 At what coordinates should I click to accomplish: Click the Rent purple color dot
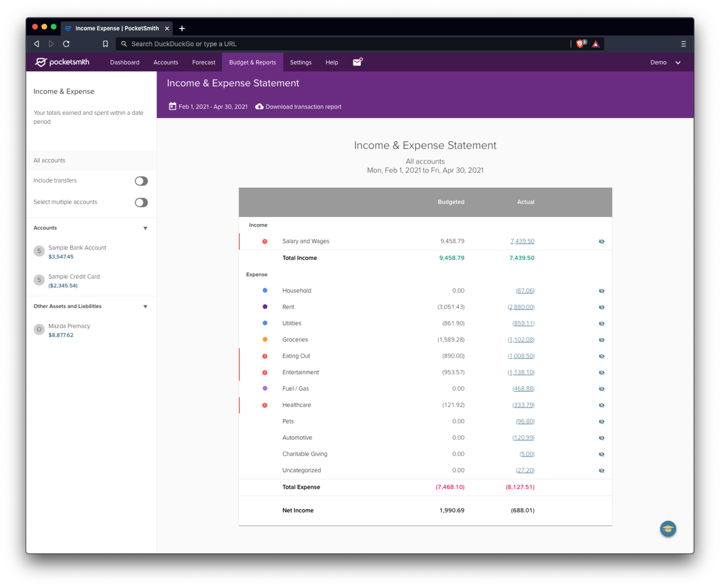click(x=265, y=307)
